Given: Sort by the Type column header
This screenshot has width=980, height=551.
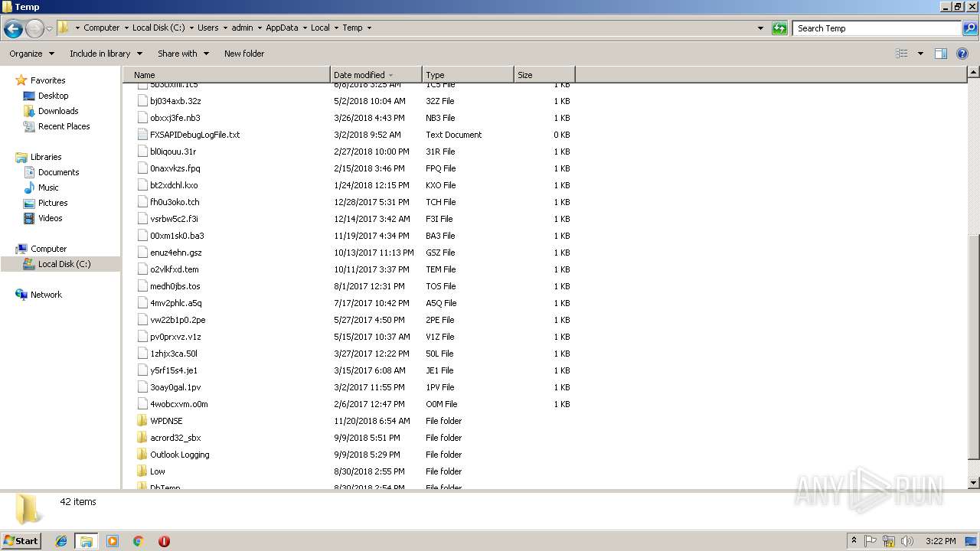Looking at the screenshot, I should (468, 75).
